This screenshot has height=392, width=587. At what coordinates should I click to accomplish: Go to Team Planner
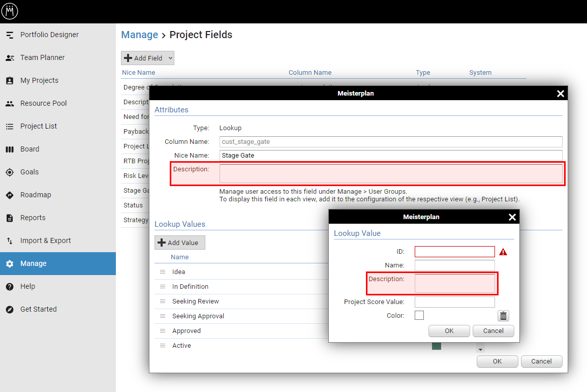click(42, 57)
